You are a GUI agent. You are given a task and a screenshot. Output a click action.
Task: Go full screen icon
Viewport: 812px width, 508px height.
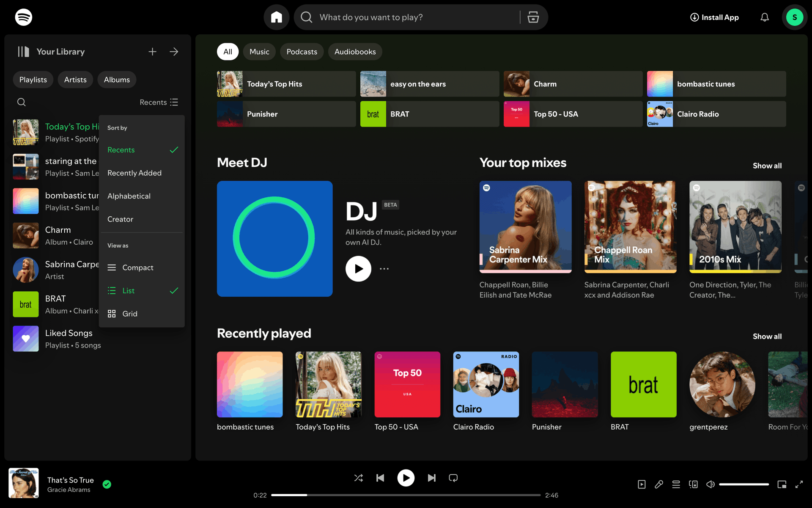coord(799,484)
